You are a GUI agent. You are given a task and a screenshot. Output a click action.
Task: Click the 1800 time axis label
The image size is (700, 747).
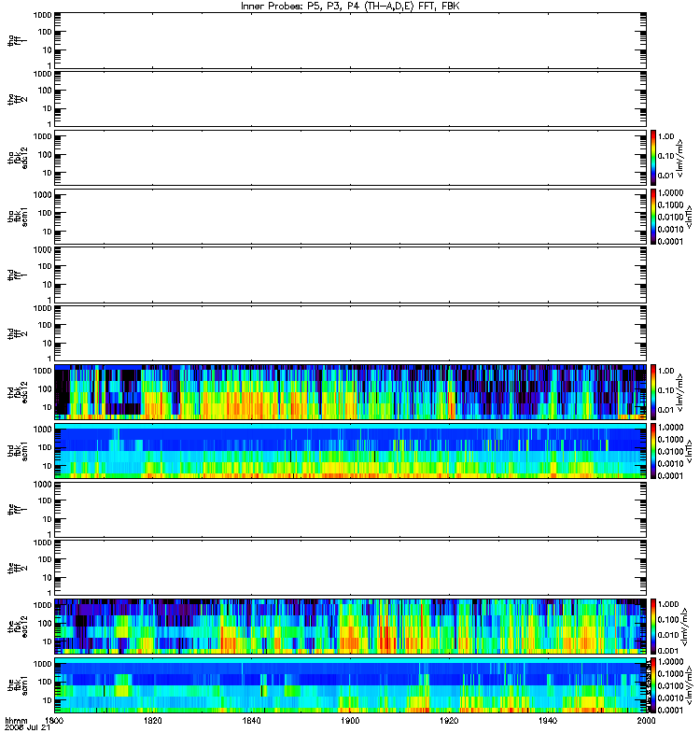tap(54, 720)
